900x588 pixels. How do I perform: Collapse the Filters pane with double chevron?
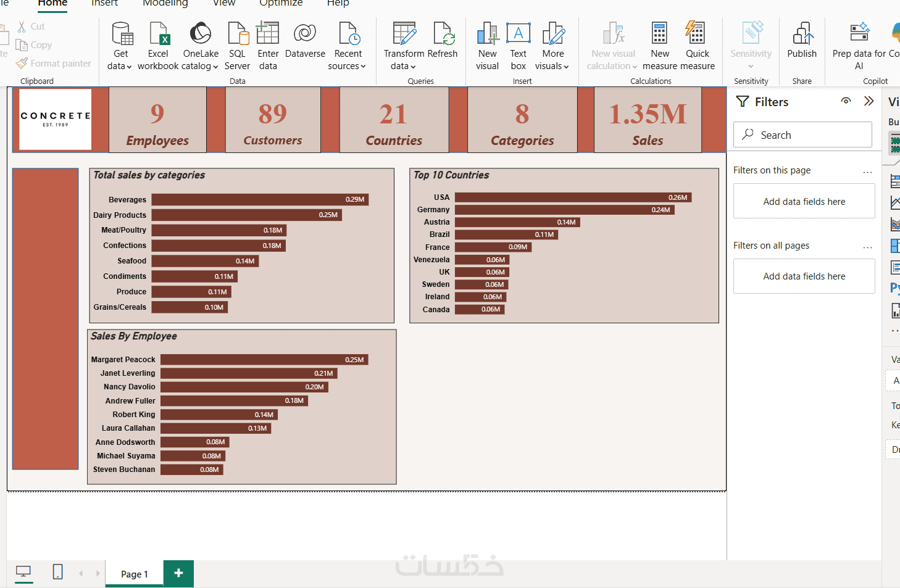point(869,101)
